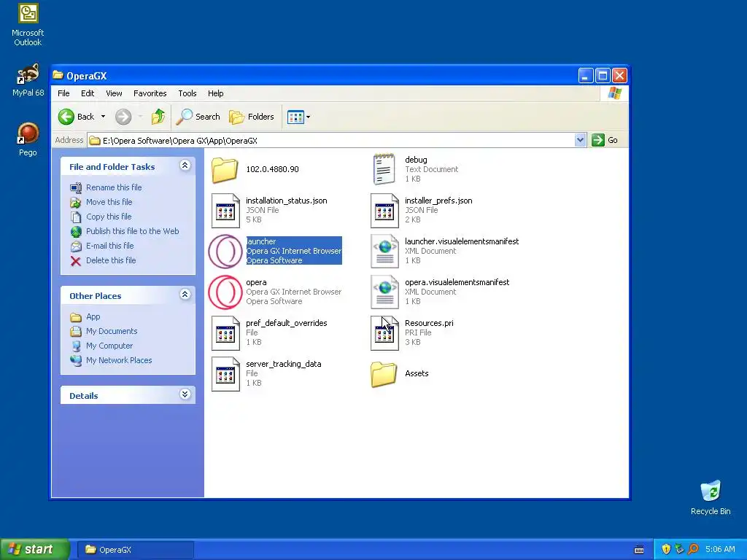
Task: Collapse the Other Places panel
Action: coord(185,295)
